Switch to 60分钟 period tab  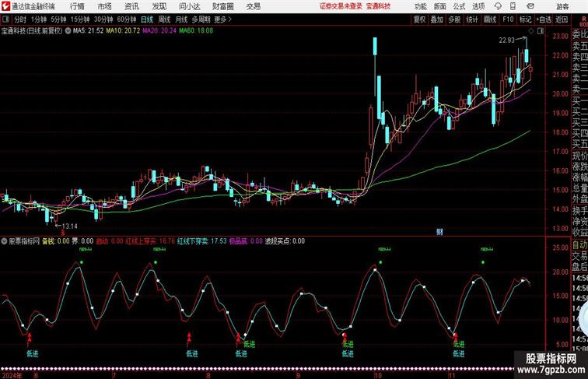126,19
